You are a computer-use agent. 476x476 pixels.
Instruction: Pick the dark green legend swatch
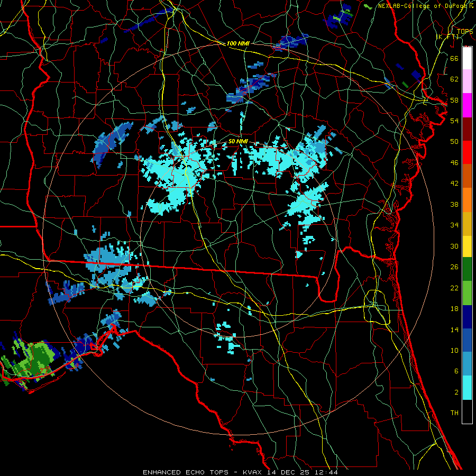click(467, 269)
